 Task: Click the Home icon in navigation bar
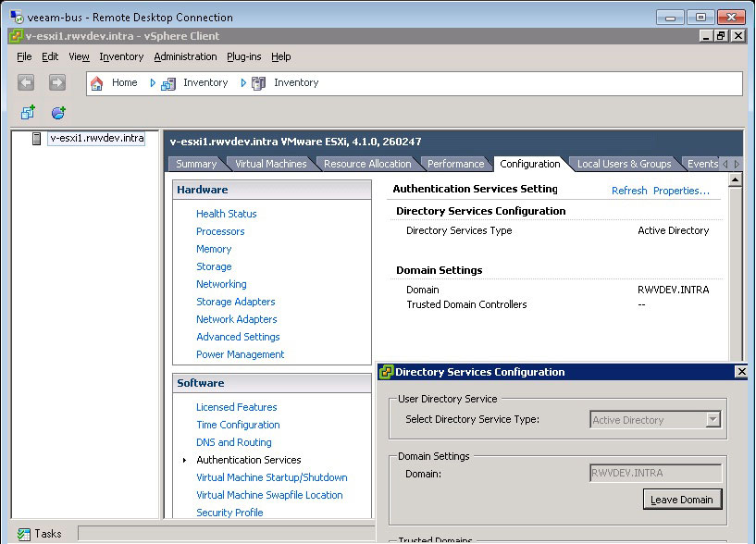[97, 83]
